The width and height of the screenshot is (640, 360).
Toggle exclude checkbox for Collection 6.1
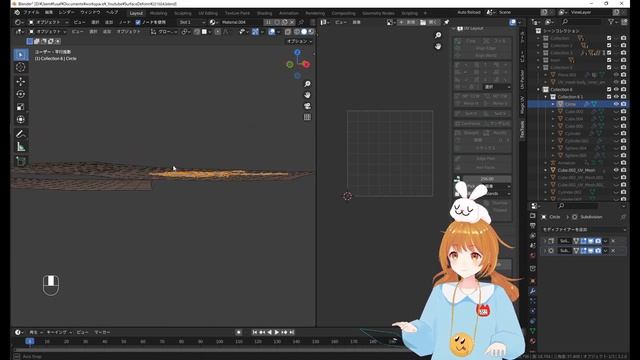pyautogui.click(x=609, y=97)
